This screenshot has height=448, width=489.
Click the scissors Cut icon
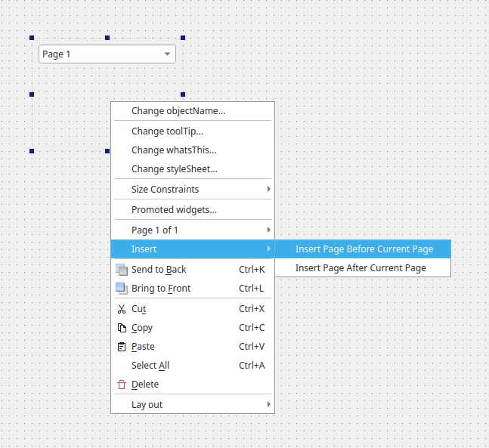(x=122, y=309)
